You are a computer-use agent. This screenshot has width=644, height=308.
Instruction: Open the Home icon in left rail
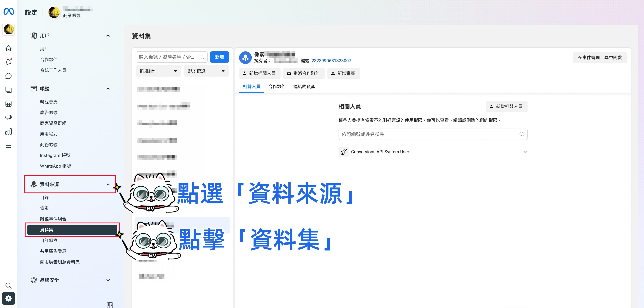pyautogui.click(x=9, y=48)
